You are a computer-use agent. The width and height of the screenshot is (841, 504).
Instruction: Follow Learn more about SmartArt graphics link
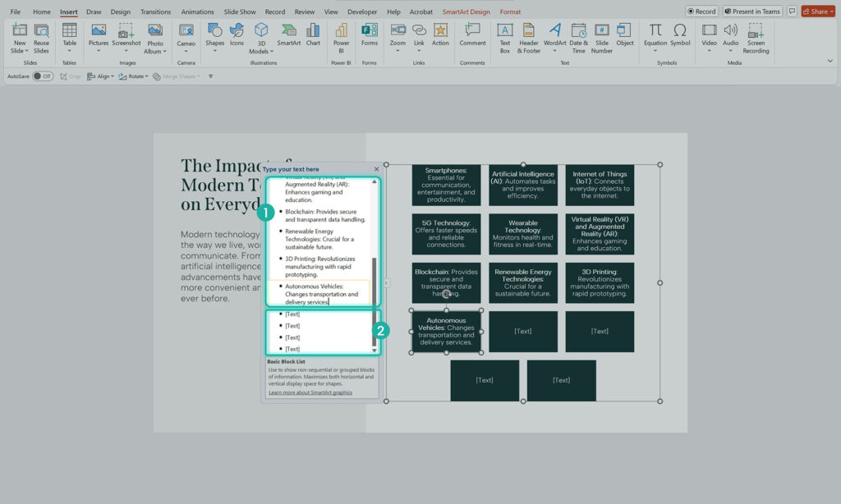coord(310,392)
